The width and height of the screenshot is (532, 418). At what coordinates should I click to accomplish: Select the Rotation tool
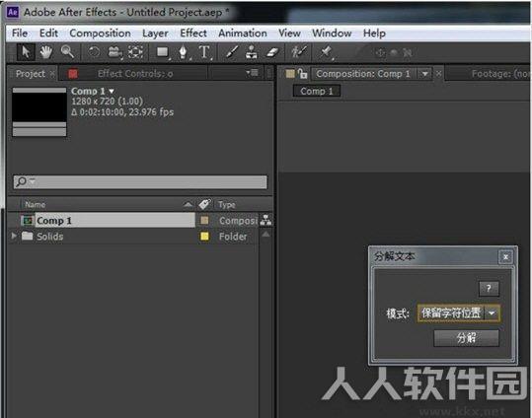coord(94,52)
